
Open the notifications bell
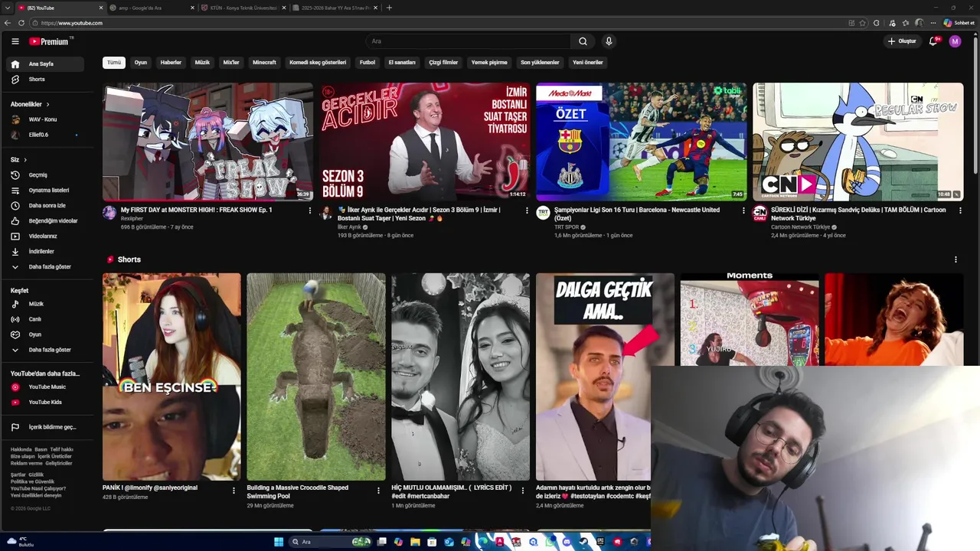point(933,41)
